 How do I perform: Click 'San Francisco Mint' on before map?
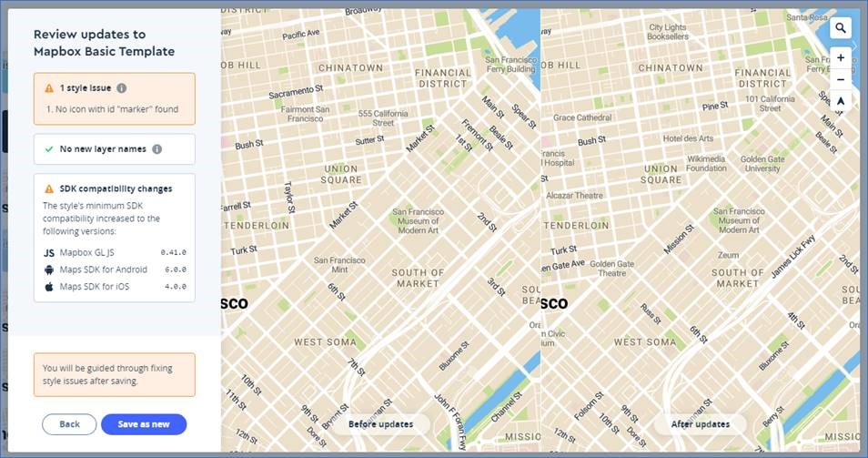tap(339, 265)
